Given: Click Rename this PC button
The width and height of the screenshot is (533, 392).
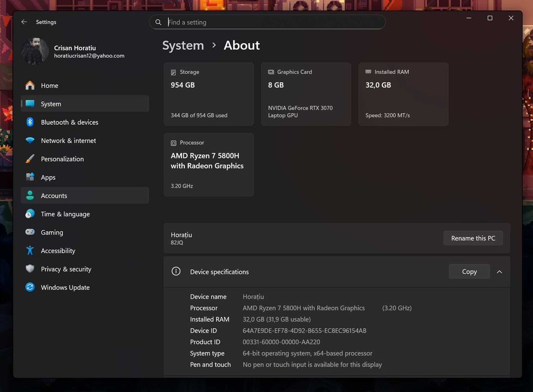Looking at the screenshot, I should (x=473, y=238).
